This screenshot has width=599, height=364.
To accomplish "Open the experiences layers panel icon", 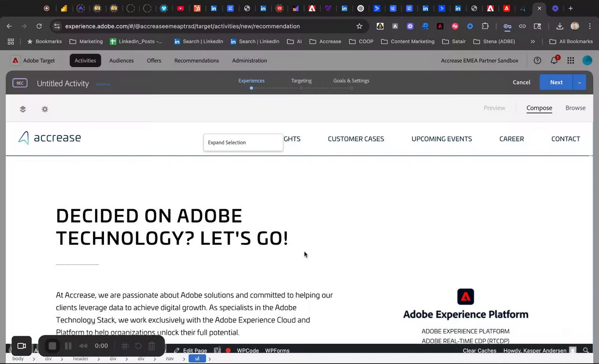I will tap(22, 109).
